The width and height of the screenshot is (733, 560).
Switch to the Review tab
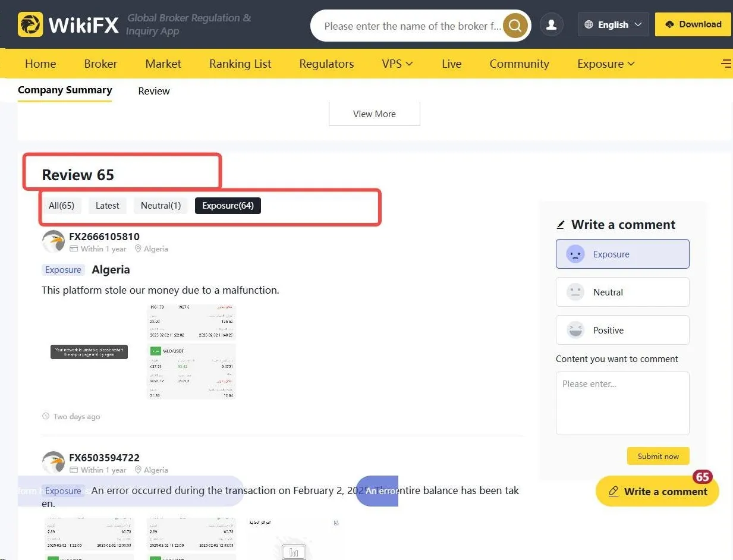pos(154,91)
